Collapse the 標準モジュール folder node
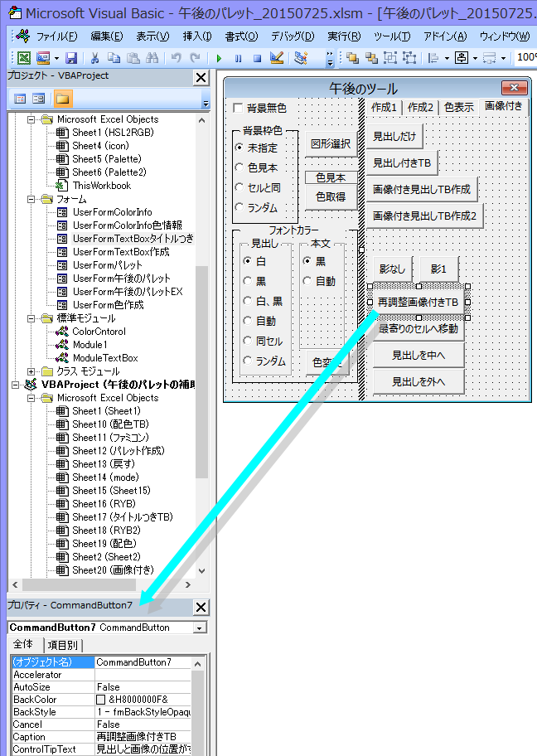 [31, 318]
